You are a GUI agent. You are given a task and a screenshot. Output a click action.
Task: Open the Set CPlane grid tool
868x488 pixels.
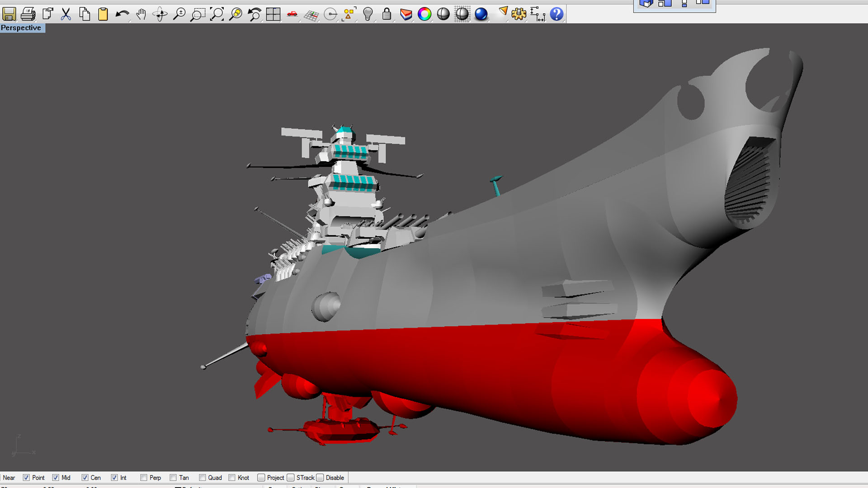pos(311,15)
